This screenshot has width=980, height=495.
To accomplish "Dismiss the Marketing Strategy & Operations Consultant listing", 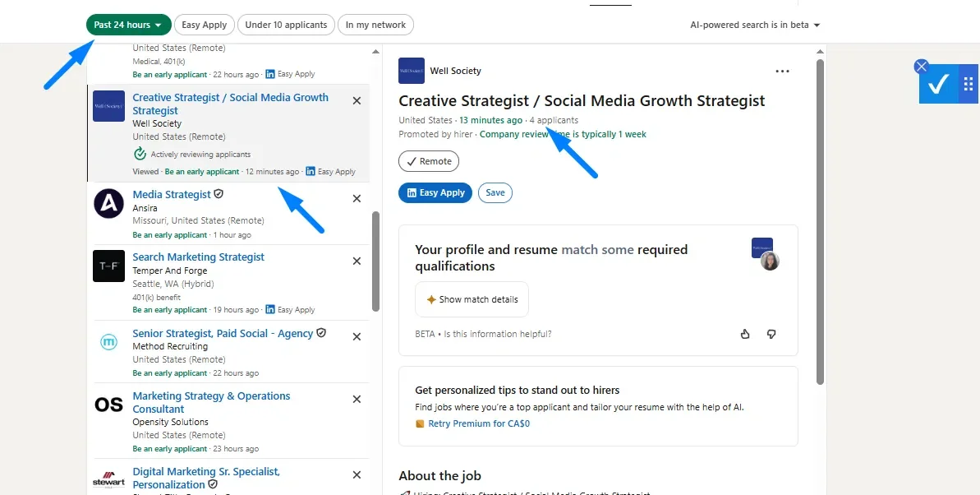I will 357,400.
